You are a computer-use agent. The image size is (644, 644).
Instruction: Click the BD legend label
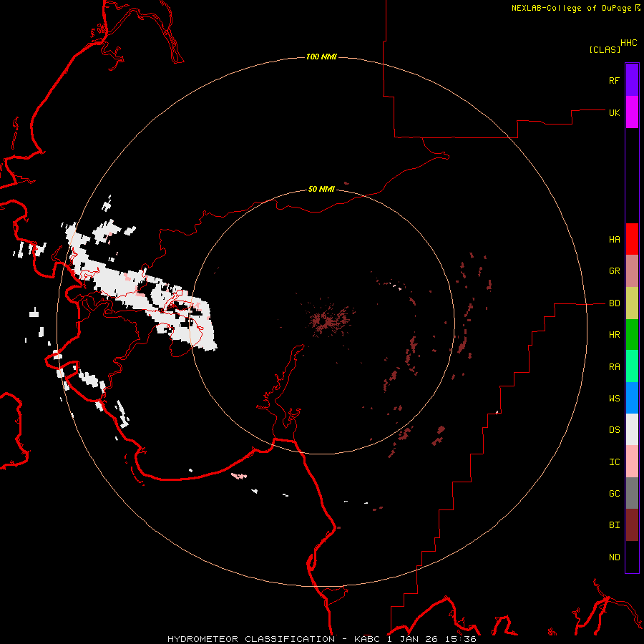[x=614, y=303]
